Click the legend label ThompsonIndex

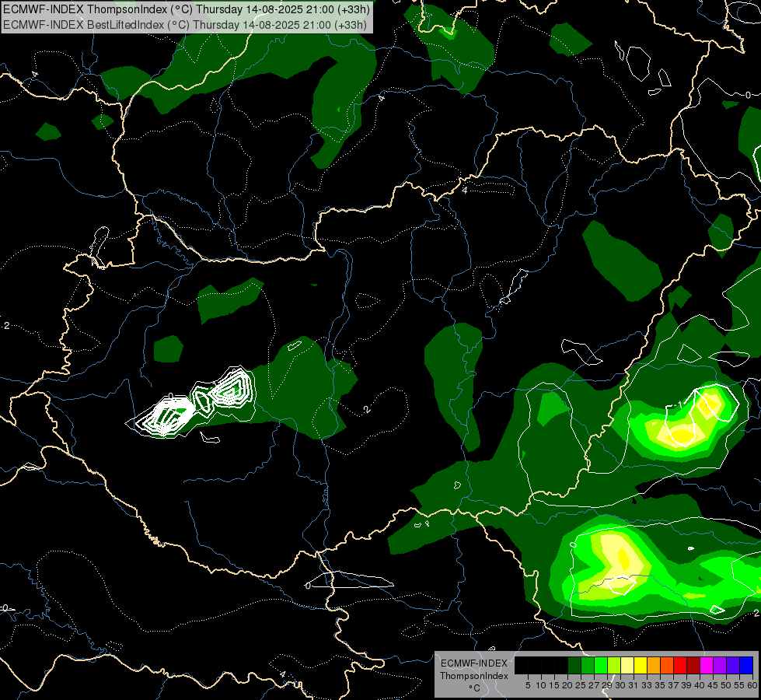click(473, 676)
